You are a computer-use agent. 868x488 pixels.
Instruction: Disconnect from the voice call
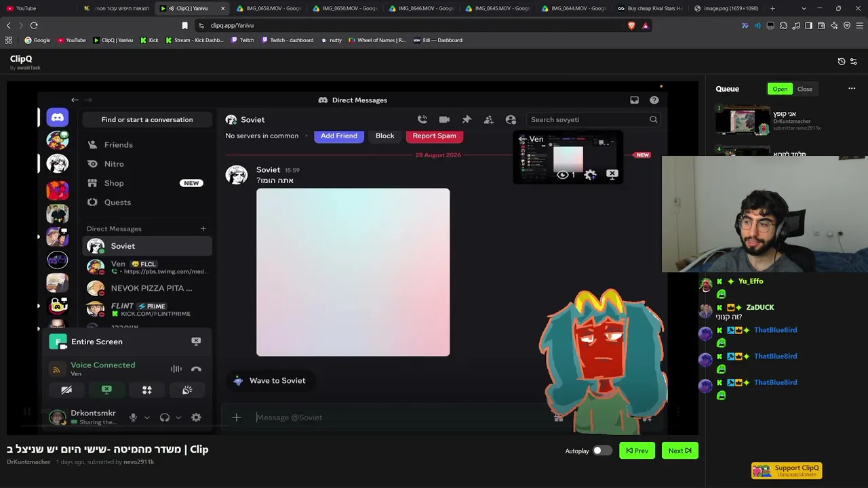coord(196,369)
